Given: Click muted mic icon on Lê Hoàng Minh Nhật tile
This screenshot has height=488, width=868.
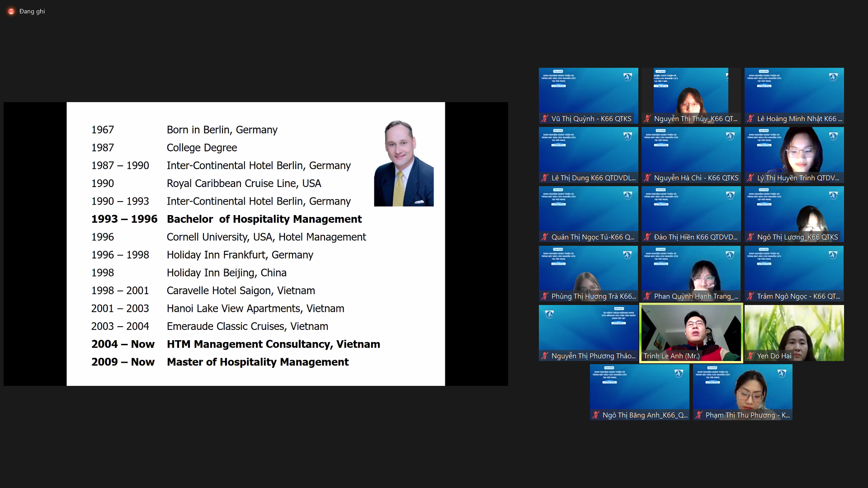Looking at the screenshot, I should (x=750, y=119).
